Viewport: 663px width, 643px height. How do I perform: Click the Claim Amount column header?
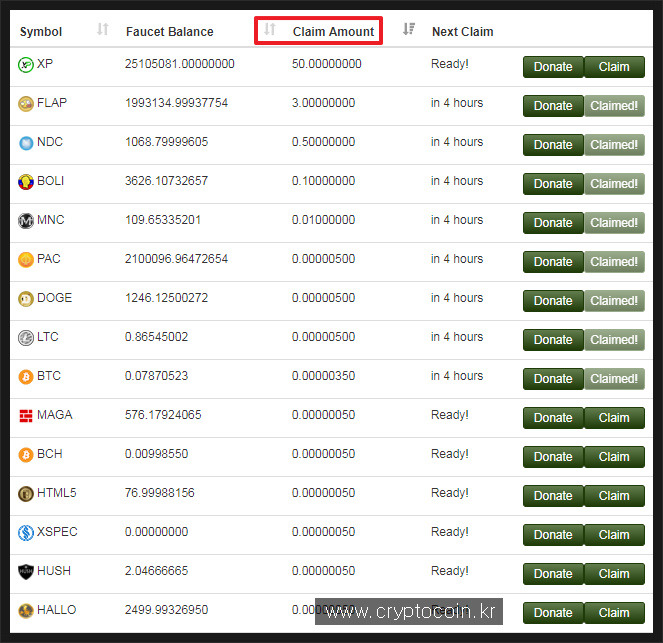coord(333,32)
